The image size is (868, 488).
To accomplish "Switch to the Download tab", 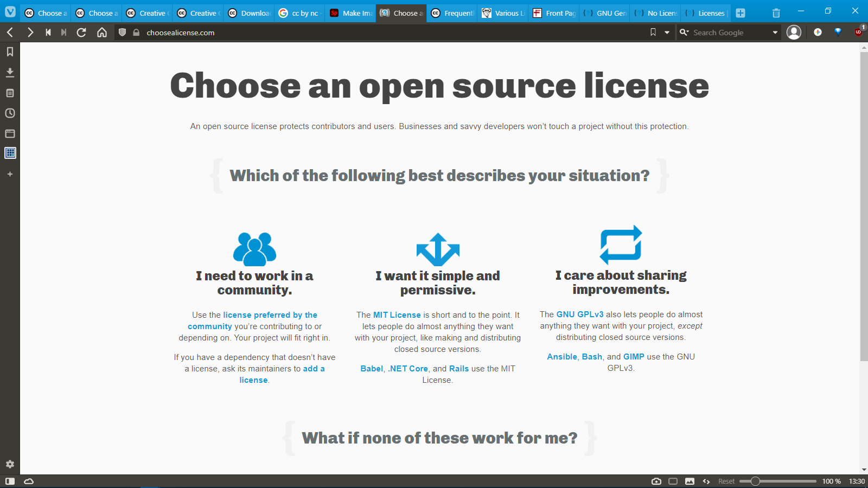I will tap(248, 13).
